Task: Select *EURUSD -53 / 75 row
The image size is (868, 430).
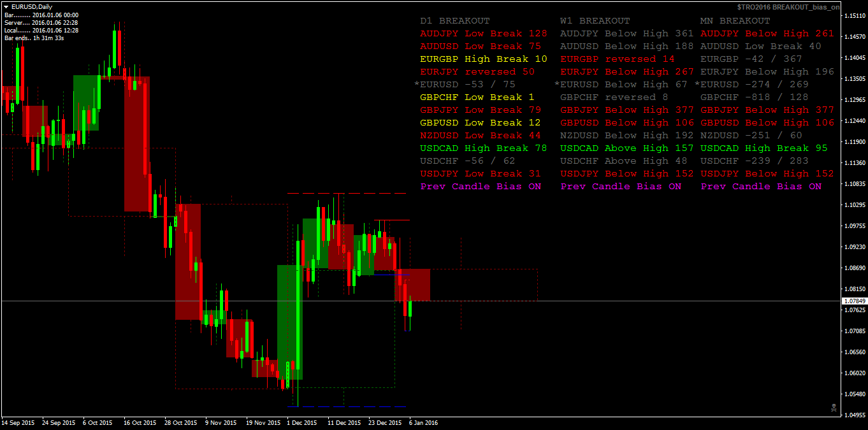Action: pyautogui.click(x=465, y=85)
